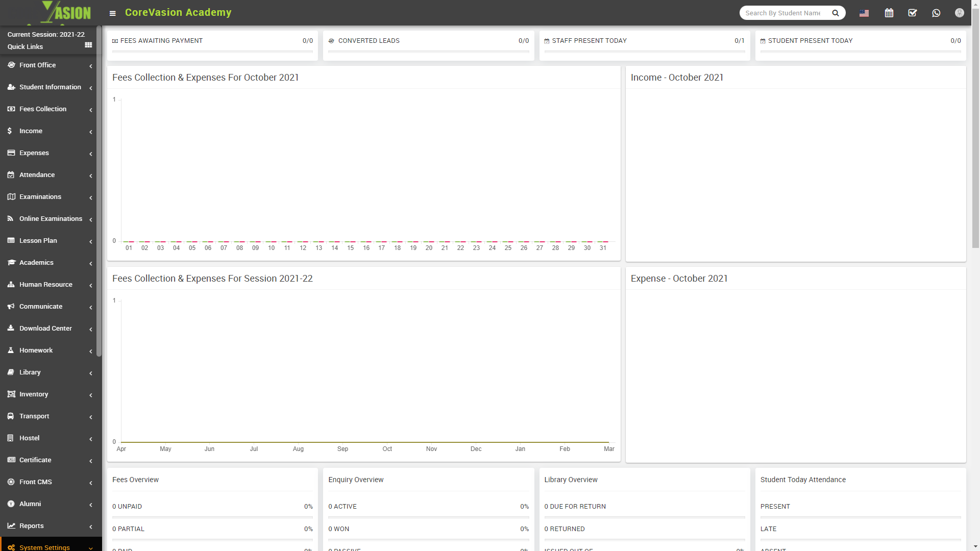Open the Quick Links grid icon

click(88, 45)
